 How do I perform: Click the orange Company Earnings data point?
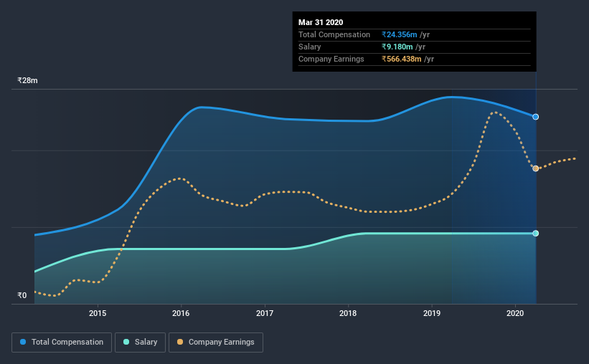(x=536, y=168)
